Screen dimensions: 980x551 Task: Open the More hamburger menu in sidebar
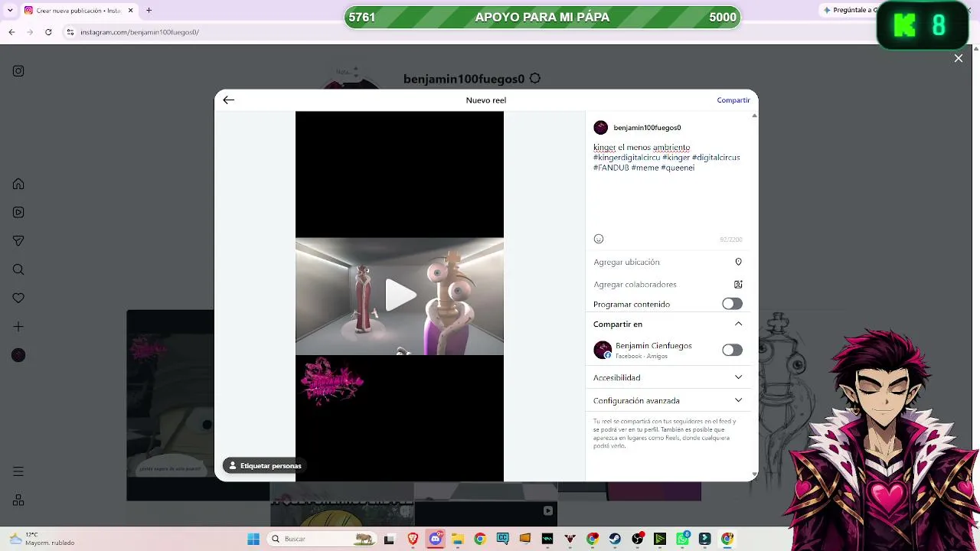pyautogui.click(x=18, y=471)
